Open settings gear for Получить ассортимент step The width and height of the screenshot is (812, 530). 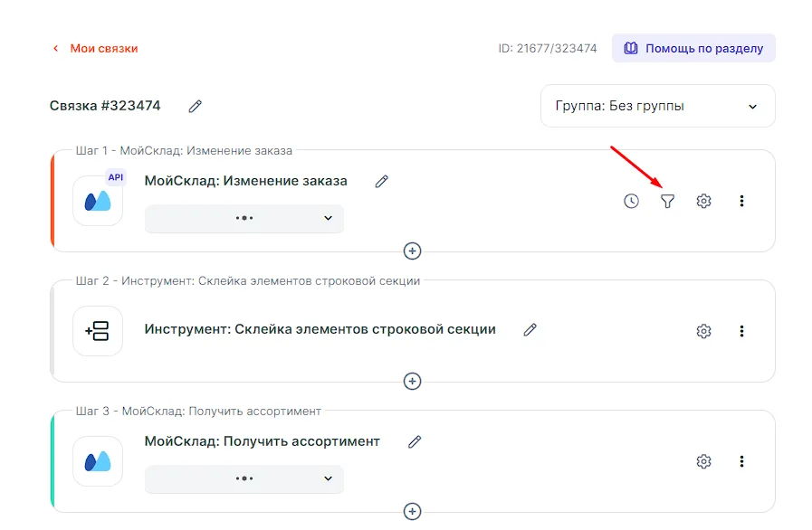pos(703,461)
